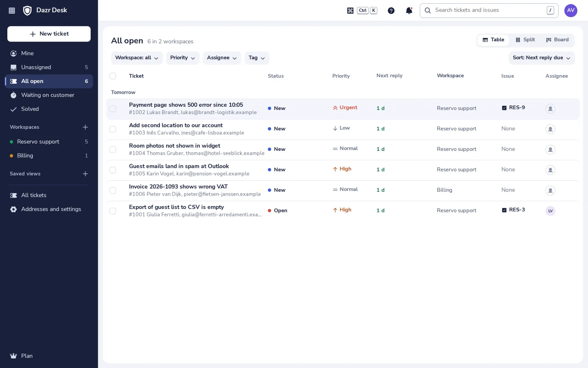Open the Unassigned view in sidebar

point(49,67)
